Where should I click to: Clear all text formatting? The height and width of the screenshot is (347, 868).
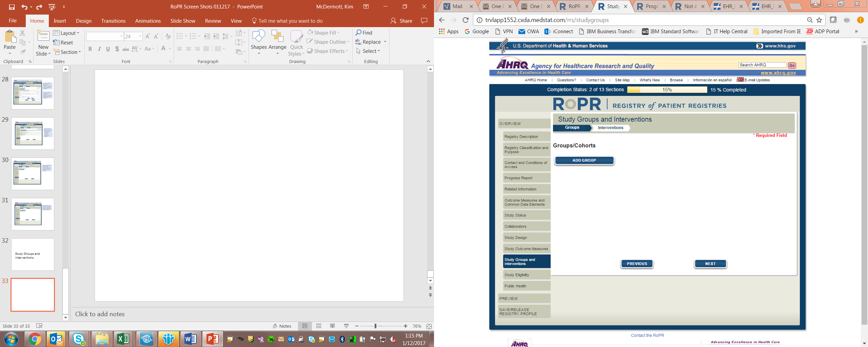coord(168,36)
